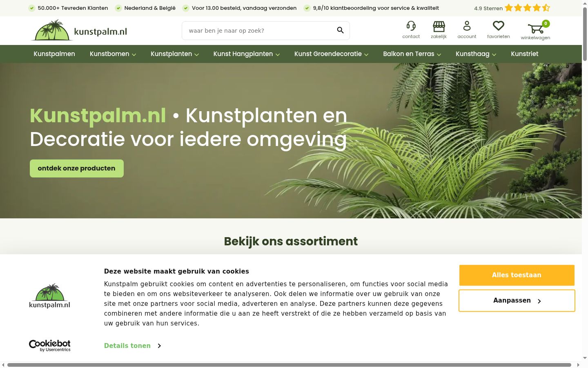Open the Kunstbomen menu label

point(109,54)
